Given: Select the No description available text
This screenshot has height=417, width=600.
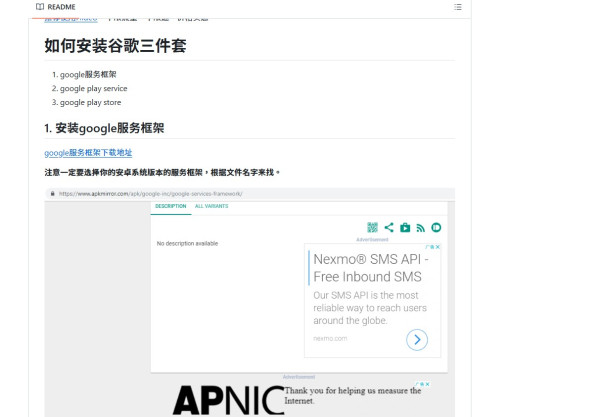Looking at the screenshot, I should pyautogui.click(x=187, y=243).
